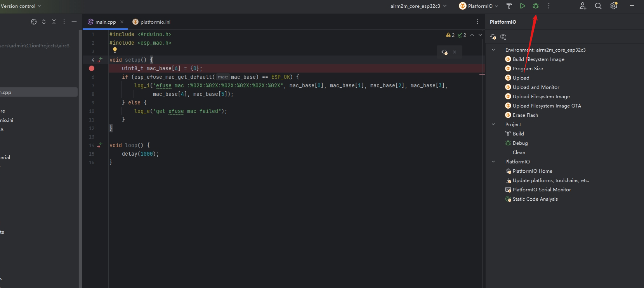Open IDE settings gear icon
Screen dimensions: 644x288
[x=614, y=6]
